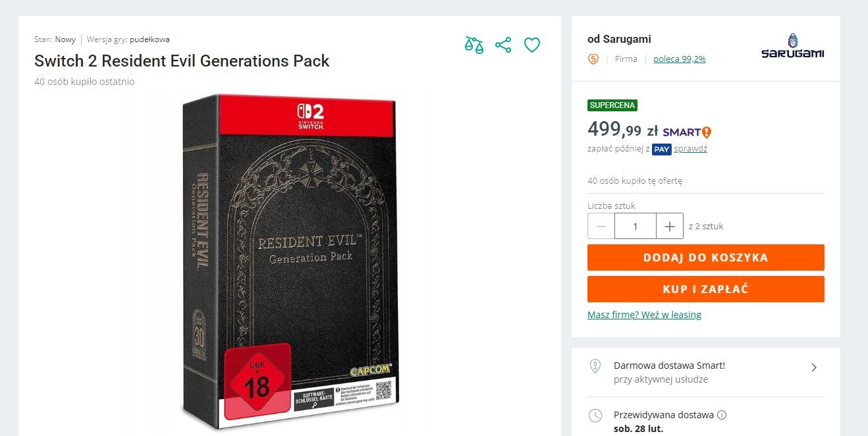This screenshot has width=868, height=436.
Task: Click the clock icon by predicted delivery
Action: tap(595, 416)
